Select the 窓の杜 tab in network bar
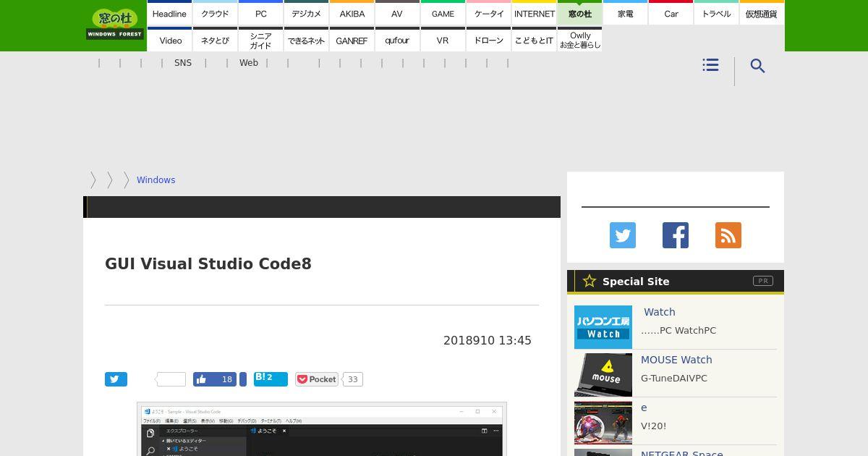The image size is (868, 456). click(579, 13)
